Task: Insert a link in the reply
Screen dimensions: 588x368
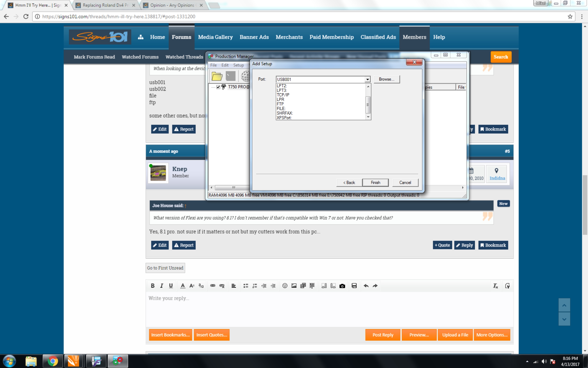Action: pyautogui.click(x=213, y=286)
